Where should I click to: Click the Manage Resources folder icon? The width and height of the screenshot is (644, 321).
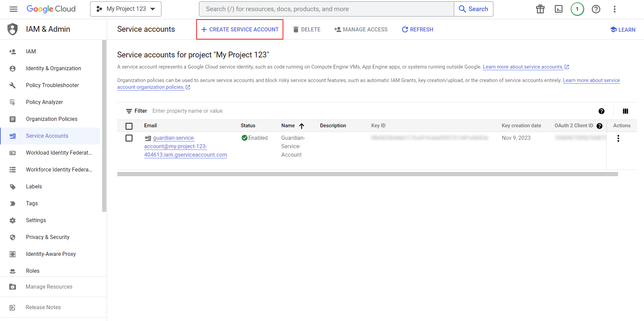pos(12,287)
